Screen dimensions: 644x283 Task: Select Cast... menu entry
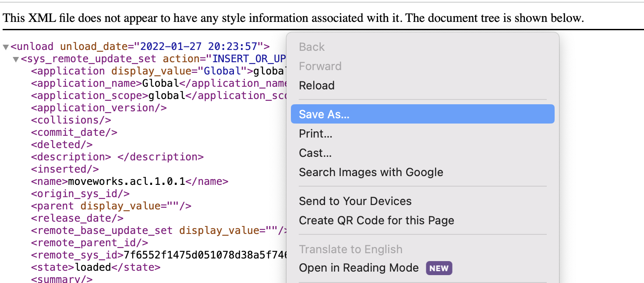423,153
